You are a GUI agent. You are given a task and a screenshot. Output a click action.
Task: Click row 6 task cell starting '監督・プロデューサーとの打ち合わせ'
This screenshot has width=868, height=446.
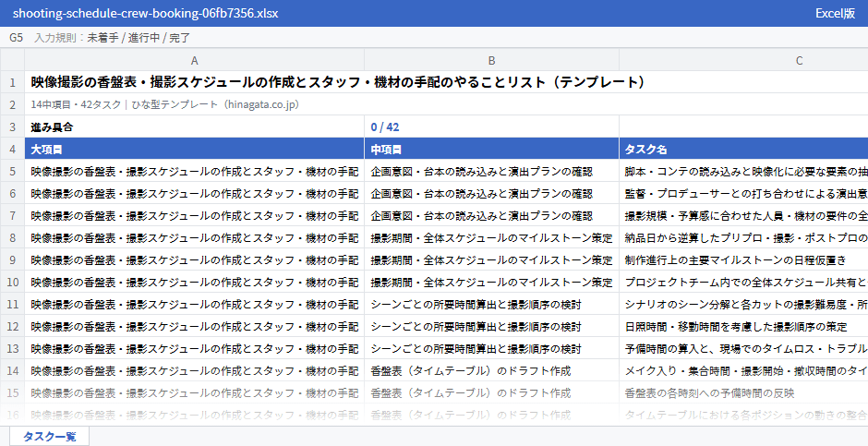point(743,194)
